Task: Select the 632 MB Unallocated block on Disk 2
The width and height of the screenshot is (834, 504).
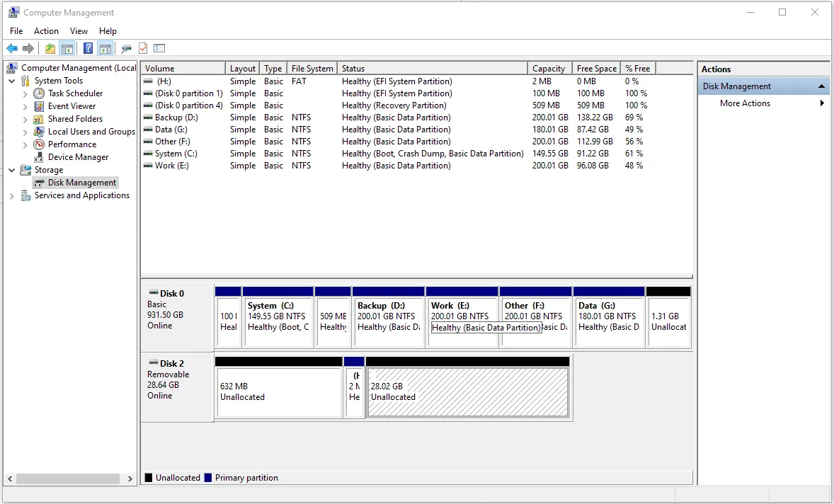Action: click(279, 388)
